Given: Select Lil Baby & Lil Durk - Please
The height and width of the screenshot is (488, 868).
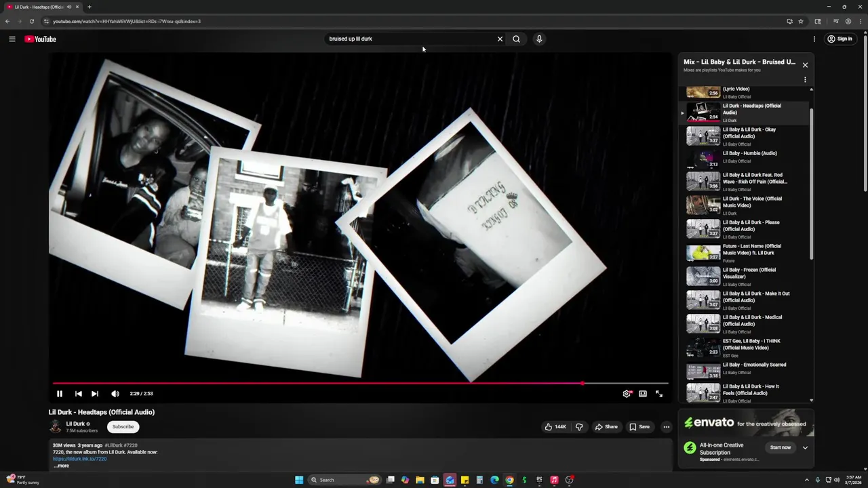Looking at the screenshot, I should [745, 229].
